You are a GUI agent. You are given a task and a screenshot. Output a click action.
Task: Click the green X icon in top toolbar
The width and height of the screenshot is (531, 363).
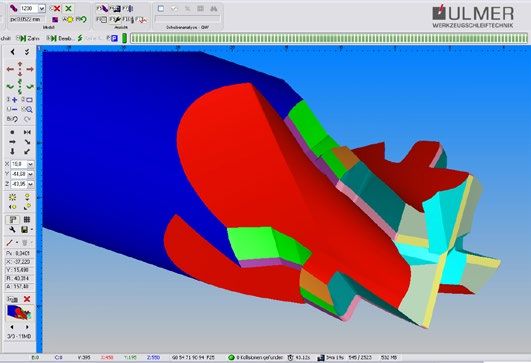tap(68, 8)
